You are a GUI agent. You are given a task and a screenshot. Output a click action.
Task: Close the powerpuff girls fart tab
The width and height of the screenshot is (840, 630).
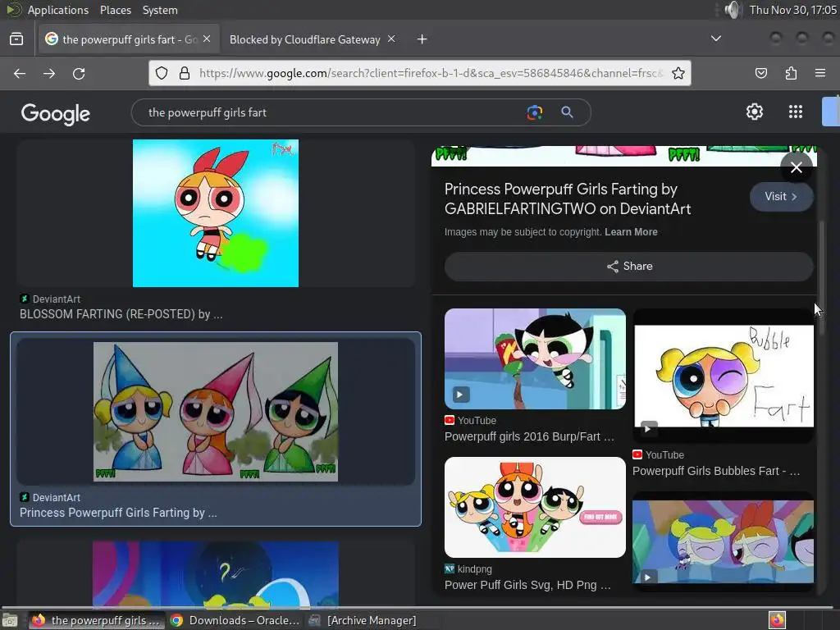click(x=207, y=39)
